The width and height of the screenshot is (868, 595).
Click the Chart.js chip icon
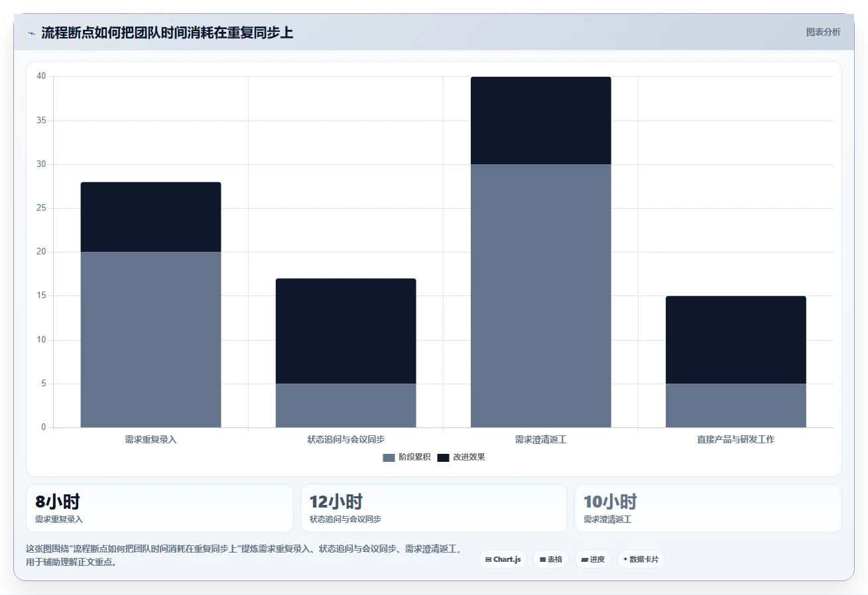[x=489, y=560]
